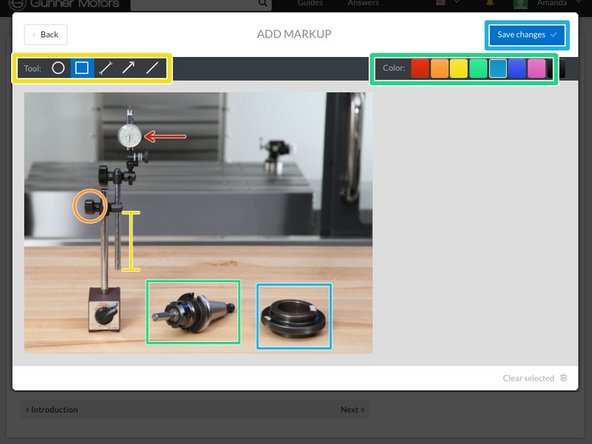Pick the light blue color swatch
The image size is (592, 444).
click(498, 68)
